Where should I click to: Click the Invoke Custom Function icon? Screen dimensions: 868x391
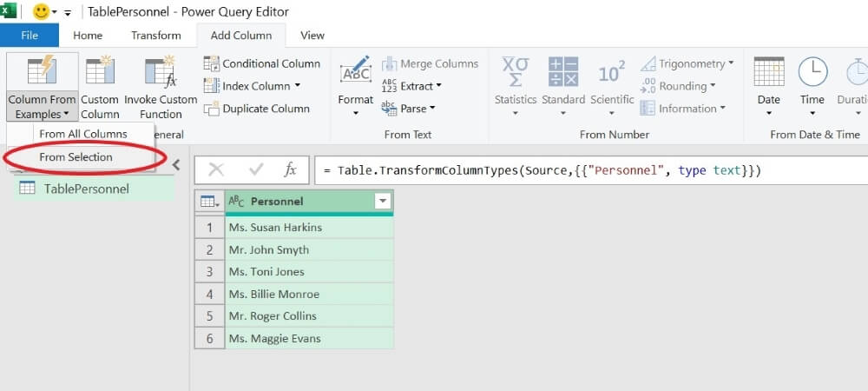click(161, 70)
